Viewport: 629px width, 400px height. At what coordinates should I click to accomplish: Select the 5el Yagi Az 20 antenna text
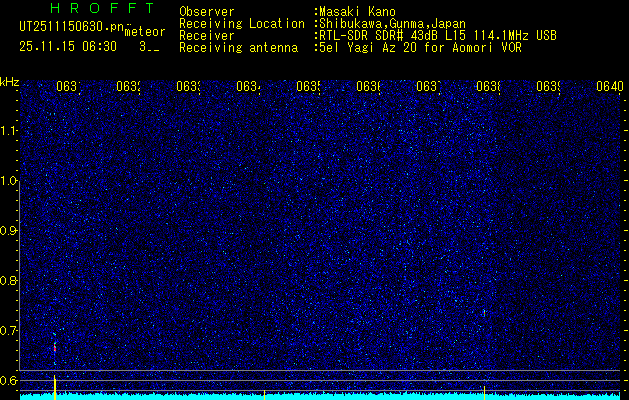click(420, 48)
